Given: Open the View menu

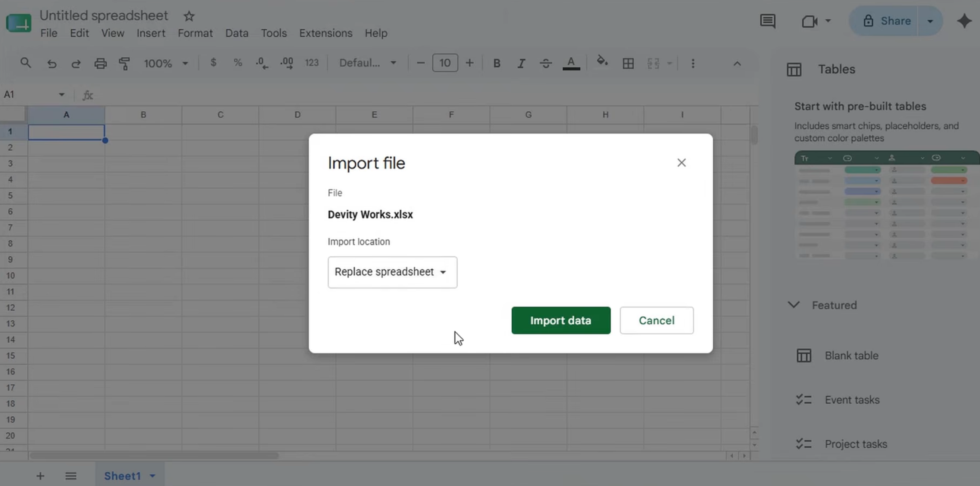Looking at the screenshot, I should [113, 33].
